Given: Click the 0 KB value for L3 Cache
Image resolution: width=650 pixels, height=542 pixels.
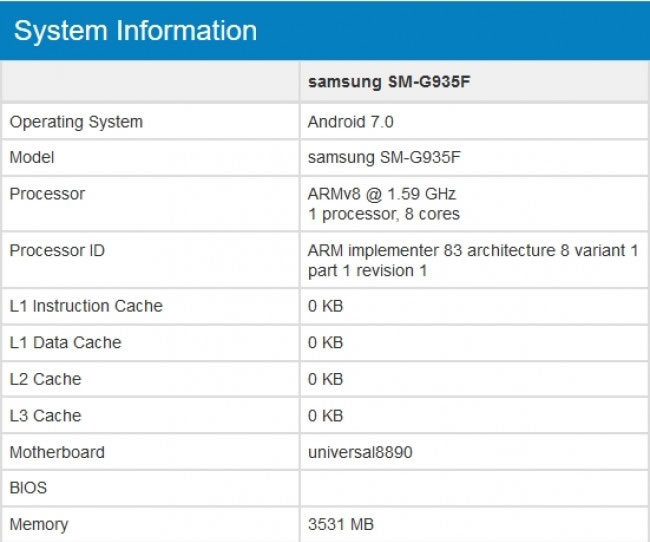Looking at the screenshot, I should [x=326, y=416].
